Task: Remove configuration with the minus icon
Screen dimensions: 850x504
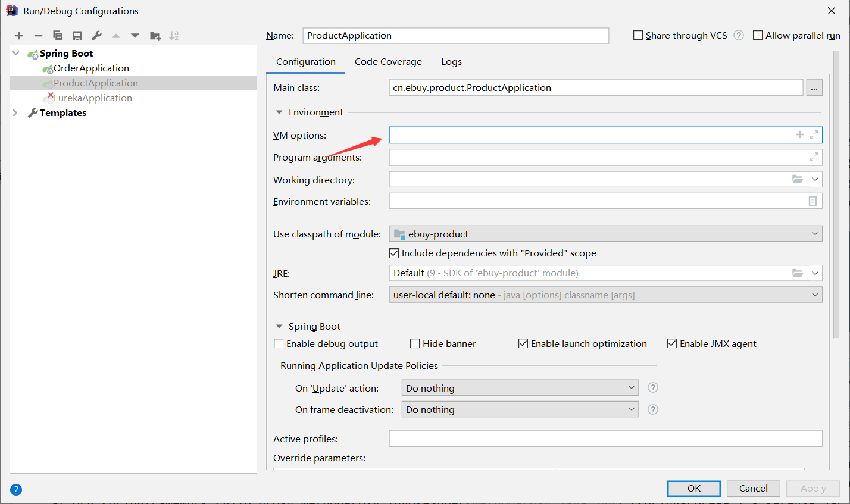Action: point(39,36)
